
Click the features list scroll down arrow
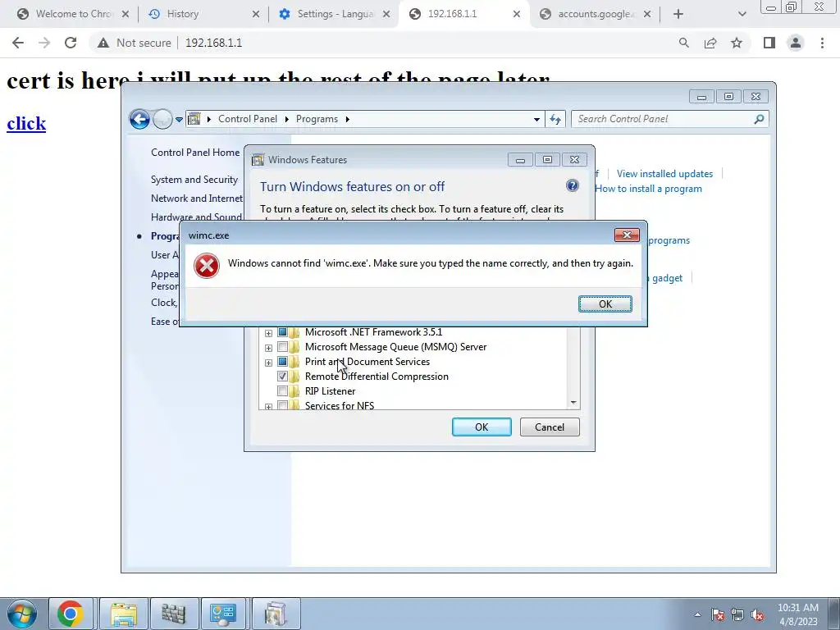[573, 402]
